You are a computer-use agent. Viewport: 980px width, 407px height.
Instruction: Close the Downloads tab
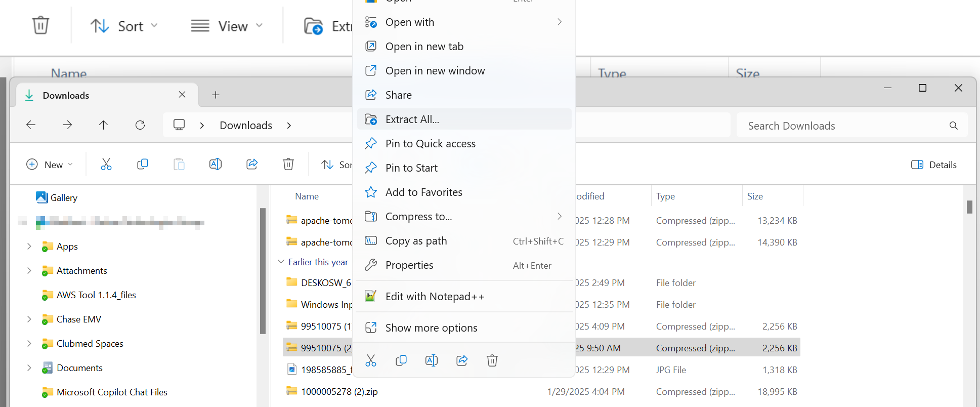[x=182, y=95]
